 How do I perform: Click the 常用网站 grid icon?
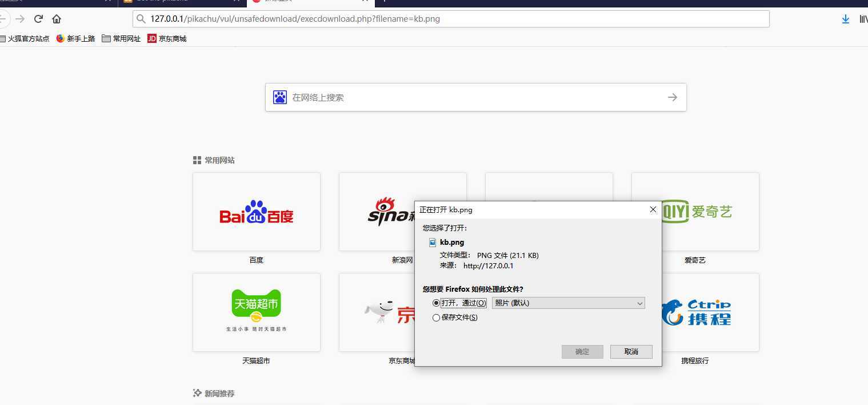tap(197, 160)
